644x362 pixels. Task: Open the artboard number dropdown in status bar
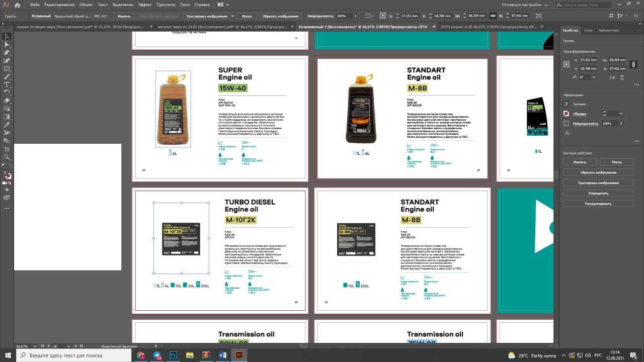coord(68,346)
